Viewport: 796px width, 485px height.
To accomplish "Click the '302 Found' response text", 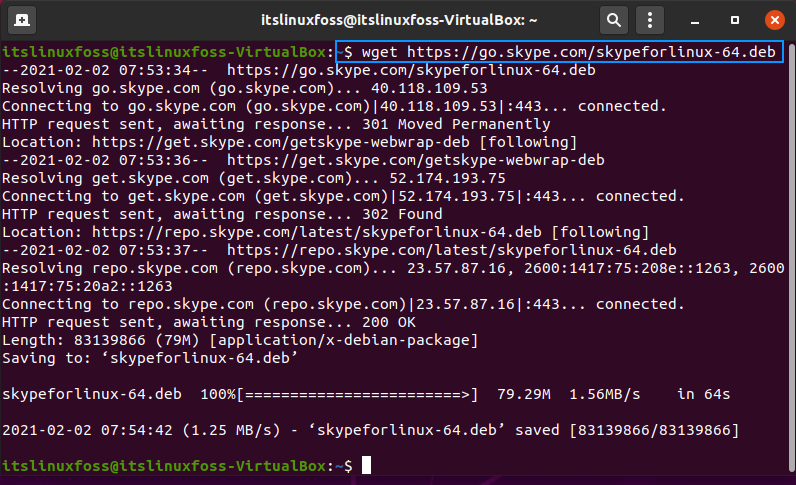I will click(402, 214).
